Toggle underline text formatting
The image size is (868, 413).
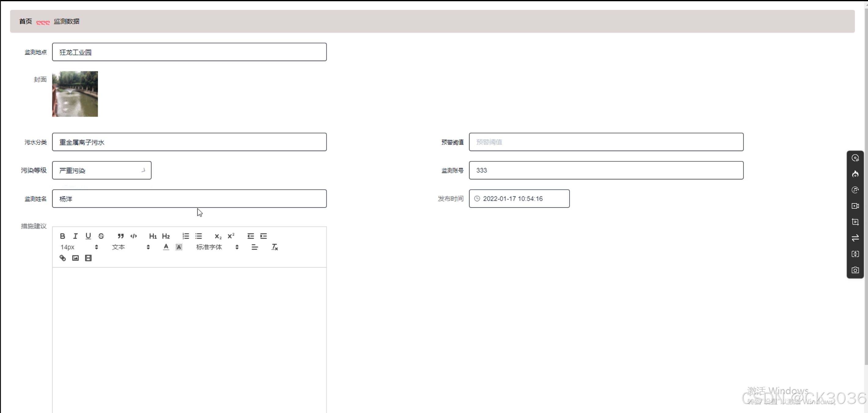pos(88,236)
